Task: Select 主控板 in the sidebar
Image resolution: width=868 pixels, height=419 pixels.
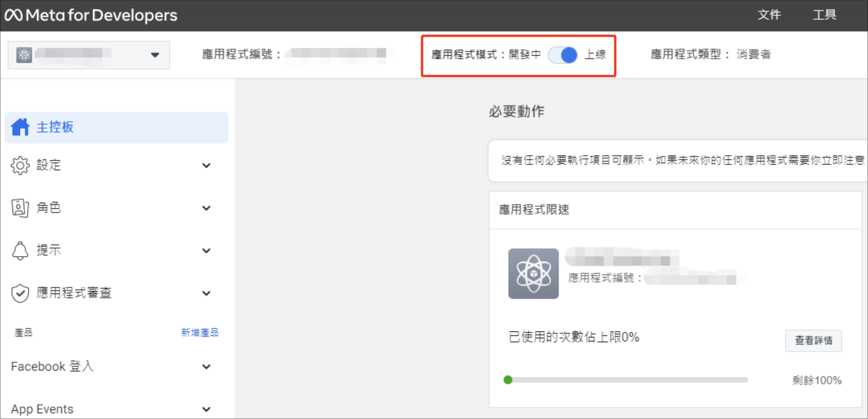Action: (x=117, y=127)
